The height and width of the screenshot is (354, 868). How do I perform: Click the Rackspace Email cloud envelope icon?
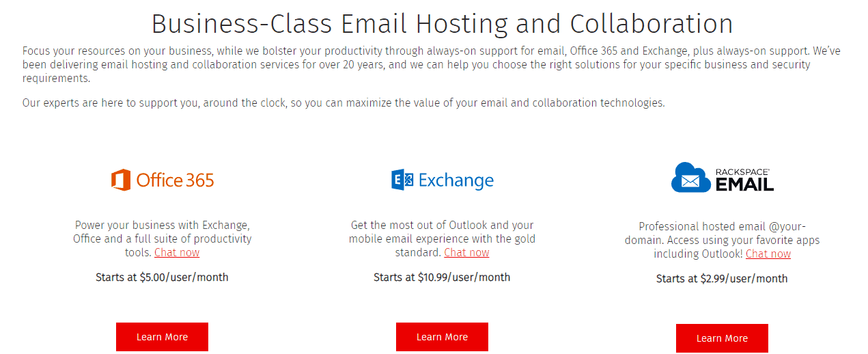(x=690, y=178)
